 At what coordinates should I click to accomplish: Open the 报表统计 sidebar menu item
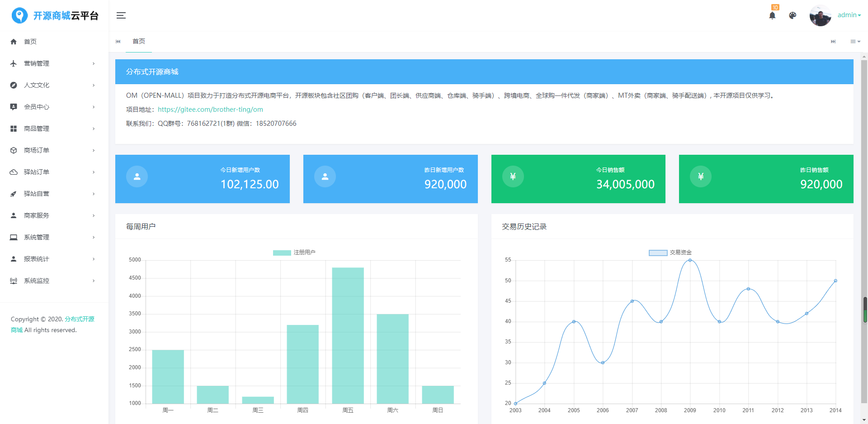coord(54,259)
